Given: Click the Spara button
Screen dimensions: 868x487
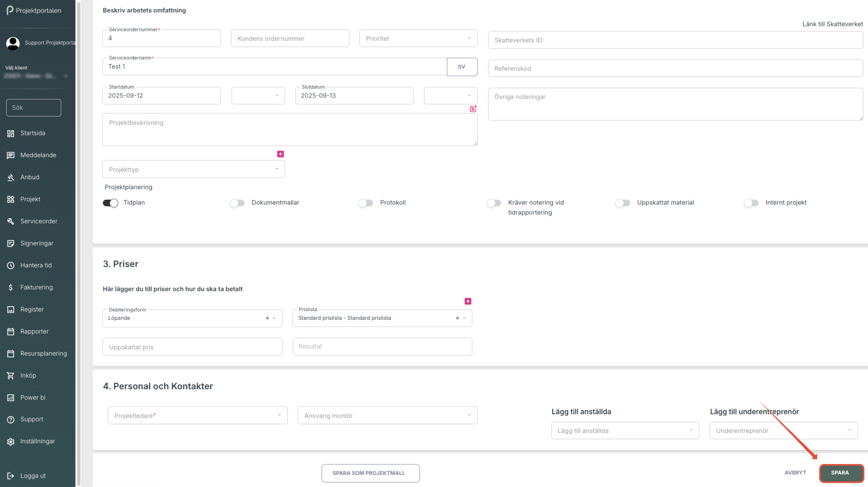Looking at the screenshot, I should (x=841, y=473).
